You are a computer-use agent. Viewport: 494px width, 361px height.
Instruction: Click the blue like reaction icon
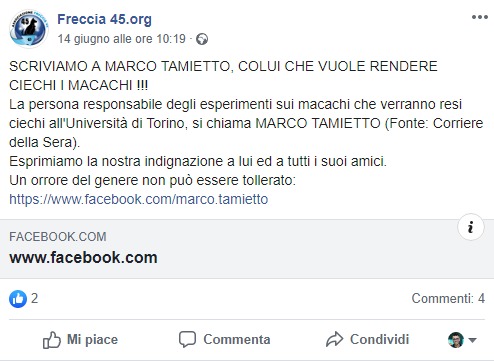click(18, 298)
